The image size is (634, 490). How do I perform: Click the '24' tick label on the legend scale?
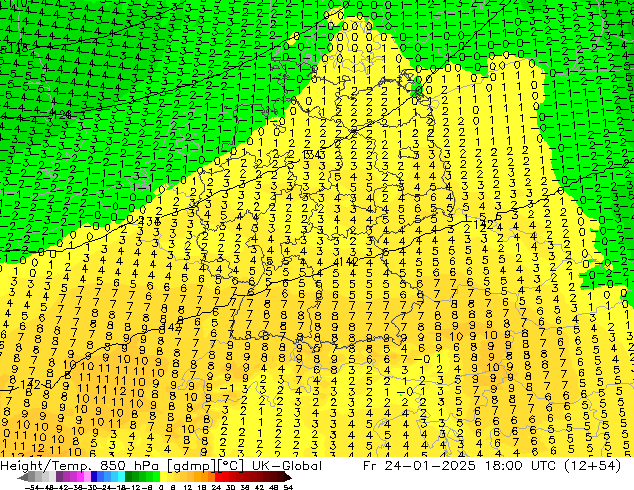pos(216,487)
